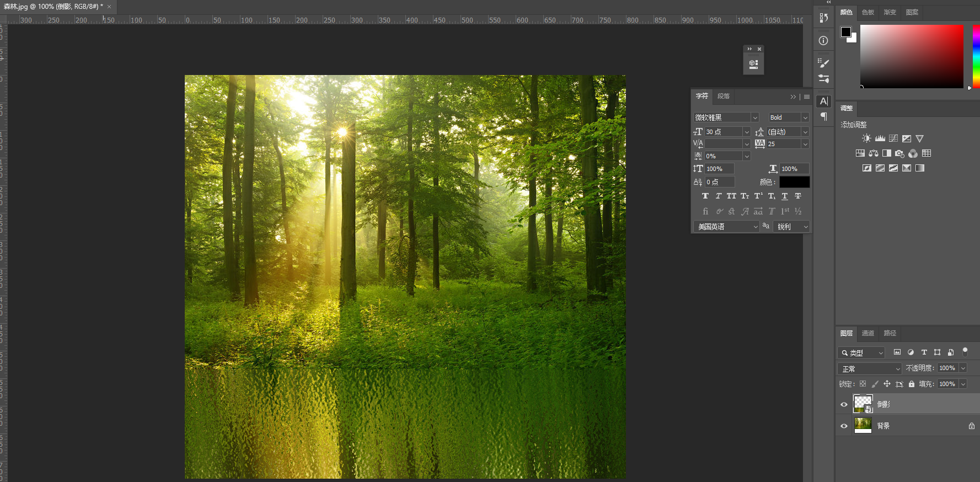Switch to the 通道 tab
Screen dimensions: 980x482
[x=867, y=333]
